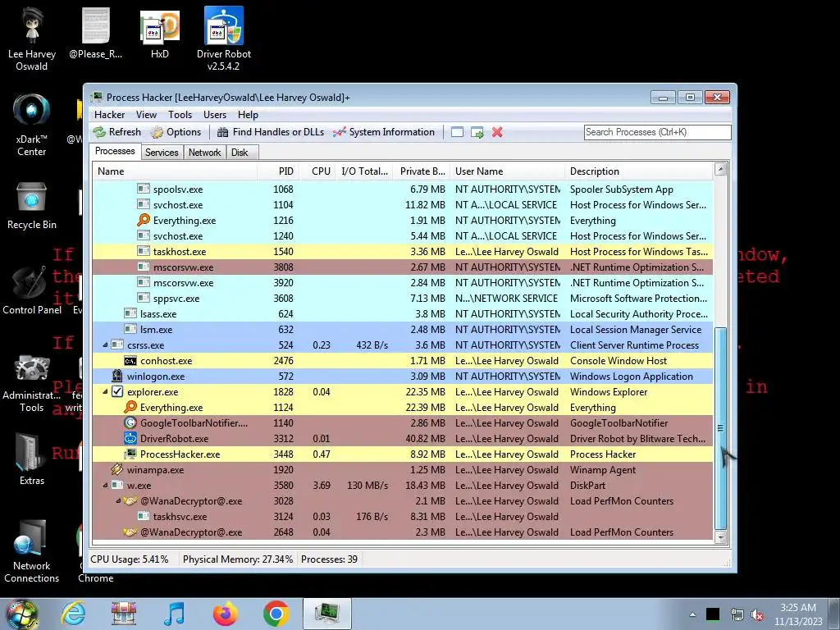
Task: Click the taskbar clock showing 3:25 AM
Action: pyautogui.click(x=797, y=614)
